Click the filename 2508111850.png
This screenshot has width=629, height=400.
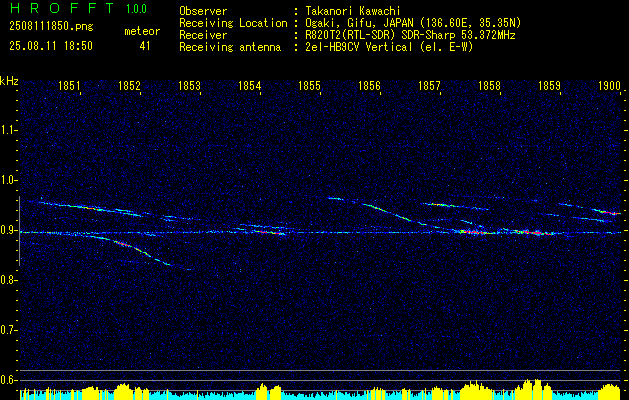(x=51, y=26)
